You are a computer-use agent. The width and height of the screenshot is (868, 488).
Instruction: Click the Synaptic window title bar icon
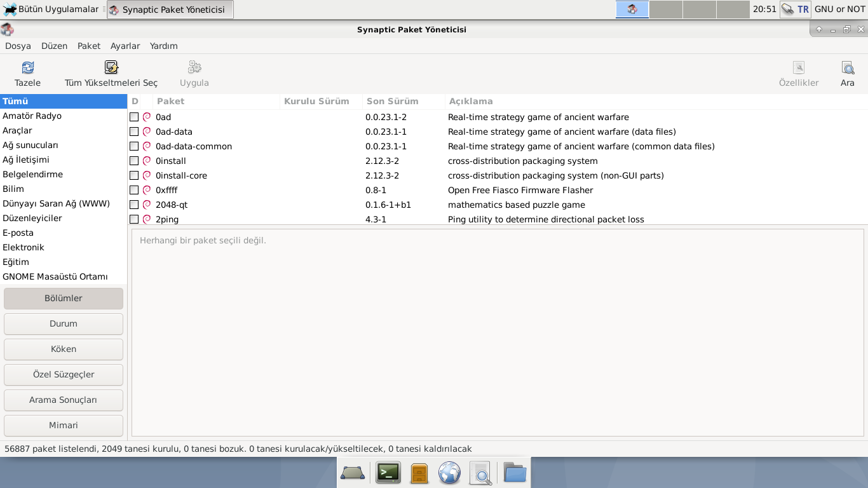[7, 29]
